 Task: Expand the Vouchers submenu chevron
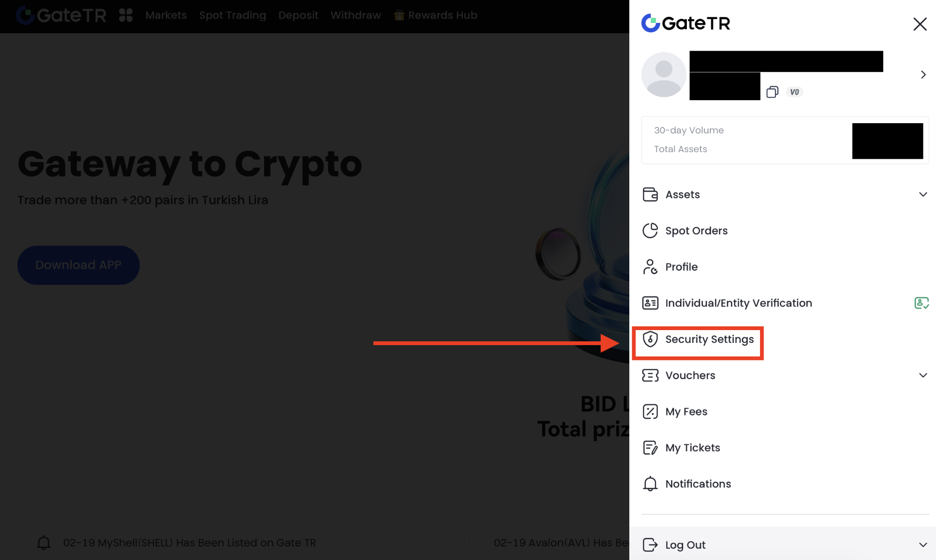pyautogui.click(x=922, y=376)
